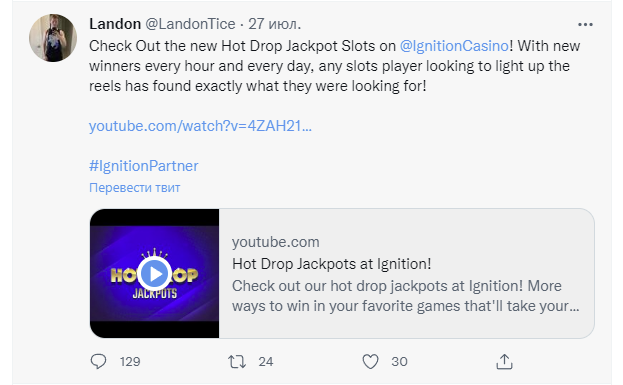View the 30 likes count

click(399, 362)
